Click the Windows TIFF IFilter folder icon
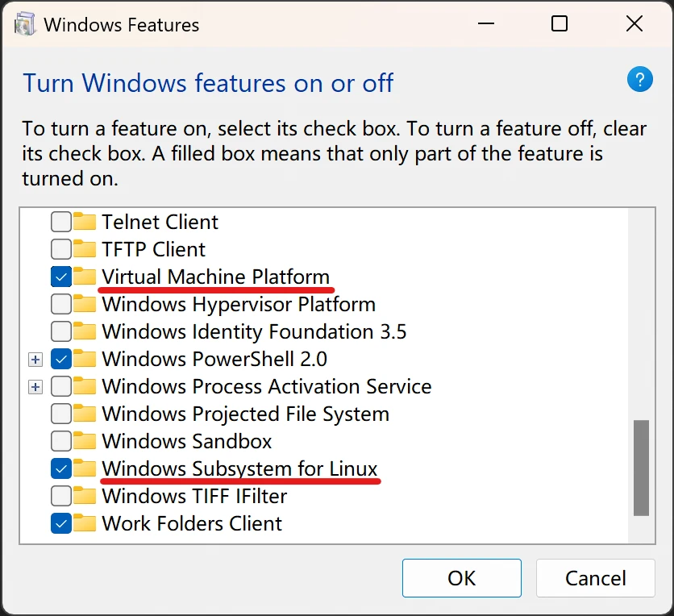The image size is (674, 616). 85,496
